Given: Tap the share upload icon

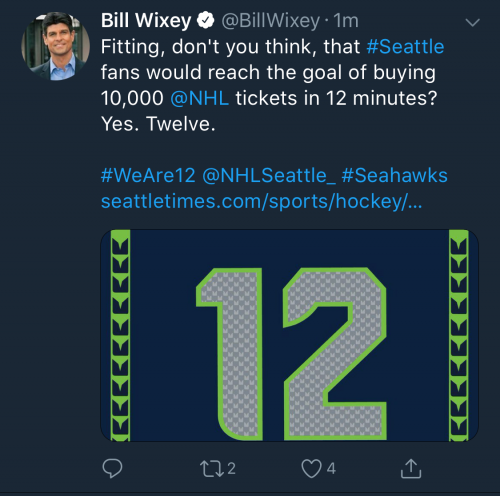Looking at the screenshot, I should (411, 468).
